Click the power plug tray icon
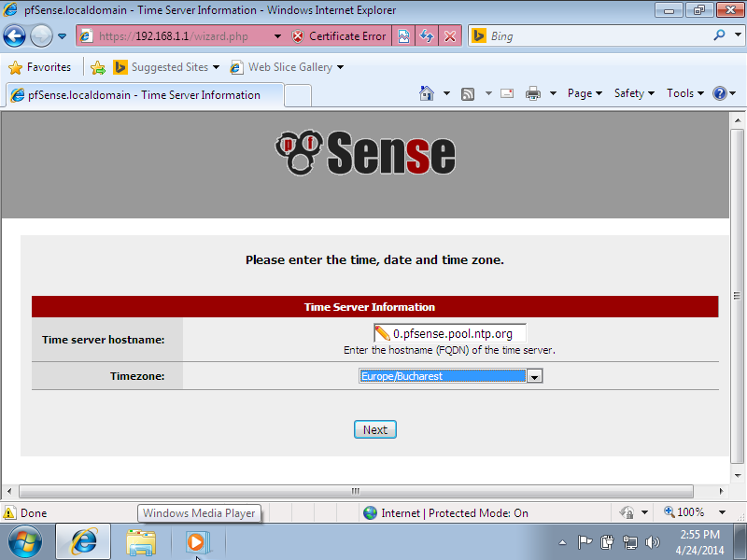 coord(608,542)
